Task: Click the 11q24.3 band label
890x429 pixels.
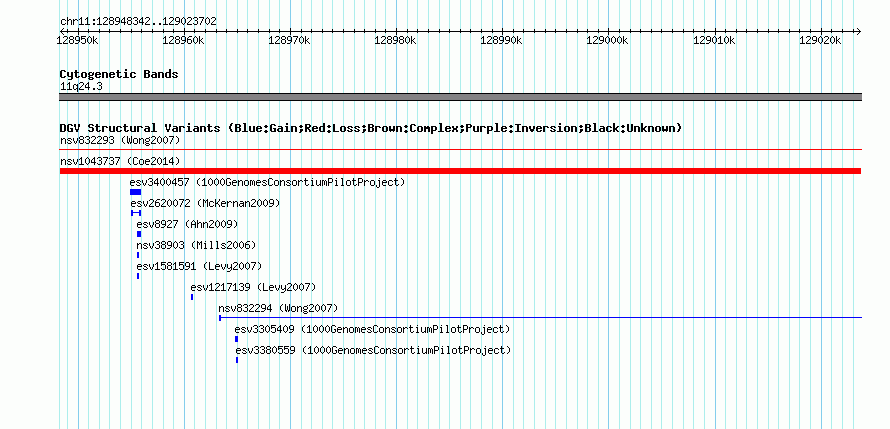Action: point(81,87)
